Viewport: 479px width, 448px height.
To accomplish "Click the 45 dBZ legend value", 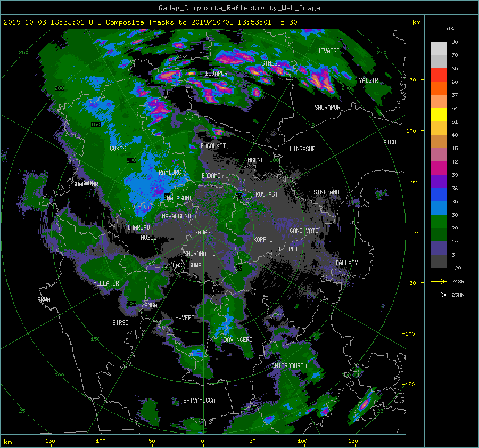I will [455, 148].
